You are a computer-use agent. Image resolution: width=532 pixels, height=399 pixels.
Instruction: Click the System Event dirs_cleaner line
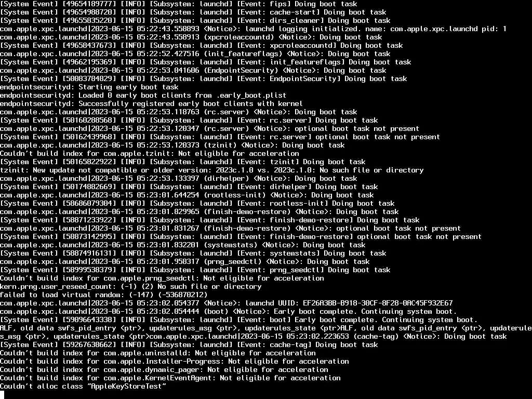click(195, 21)
